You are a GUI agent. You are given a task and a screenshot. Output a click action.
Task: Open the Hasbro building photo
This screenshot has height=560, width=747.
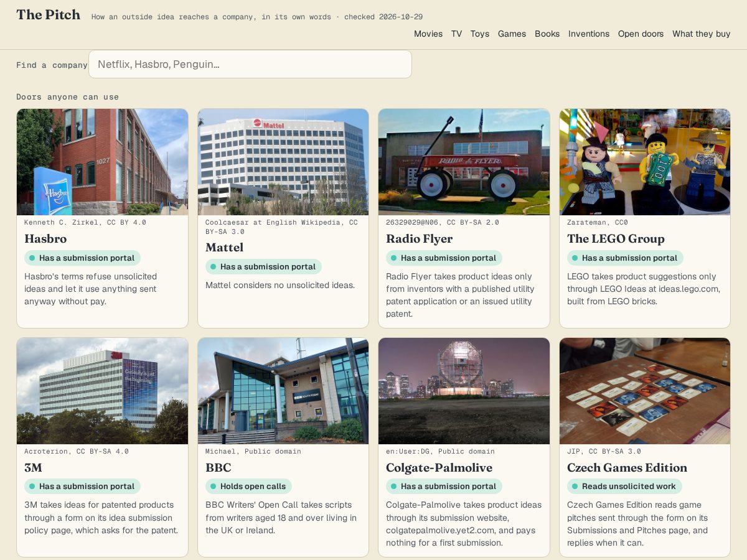point(102,162)
